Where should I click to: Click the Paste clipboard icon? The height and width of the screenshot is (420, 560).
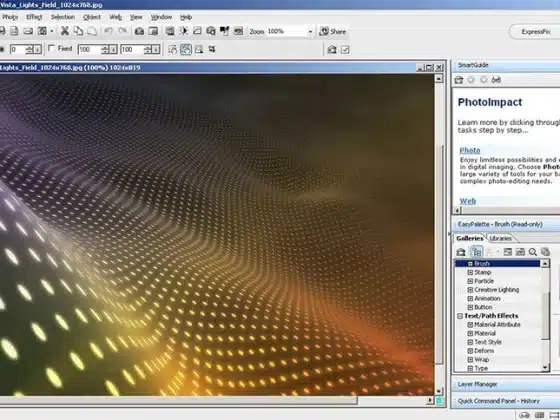tap(92, 31)
